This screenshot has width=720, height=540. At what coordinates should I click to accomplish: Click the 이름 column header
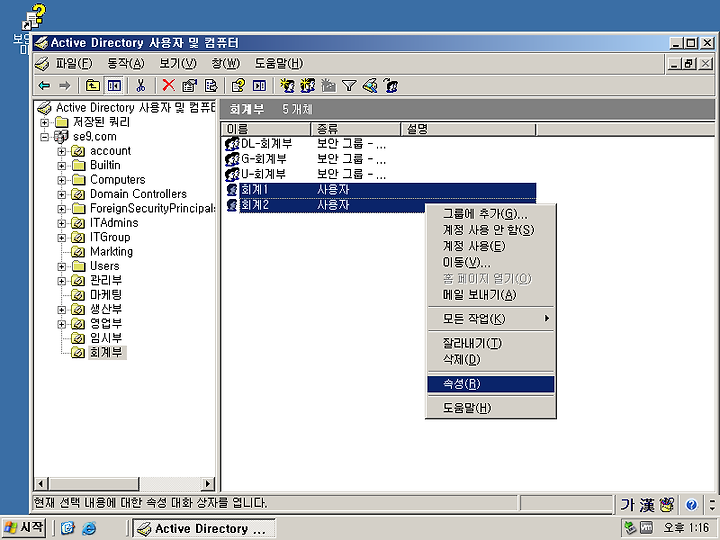click(x=266, y=129)
